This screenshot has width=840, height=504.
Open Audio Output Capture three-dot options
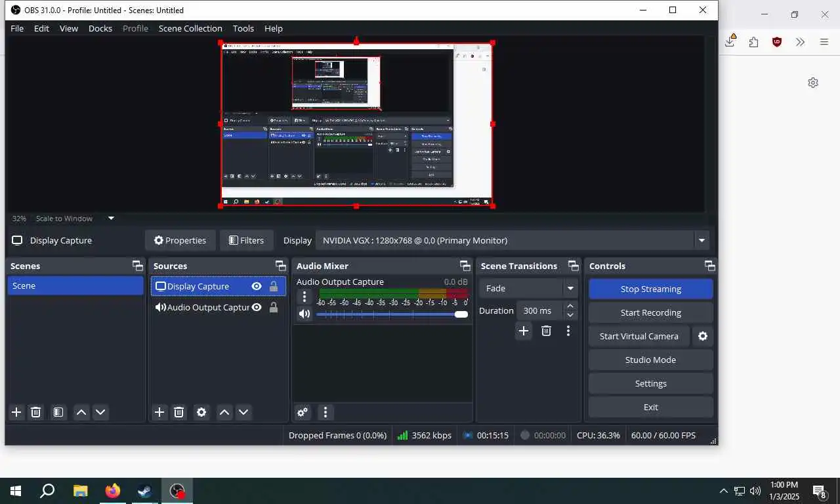click(304, 297)
